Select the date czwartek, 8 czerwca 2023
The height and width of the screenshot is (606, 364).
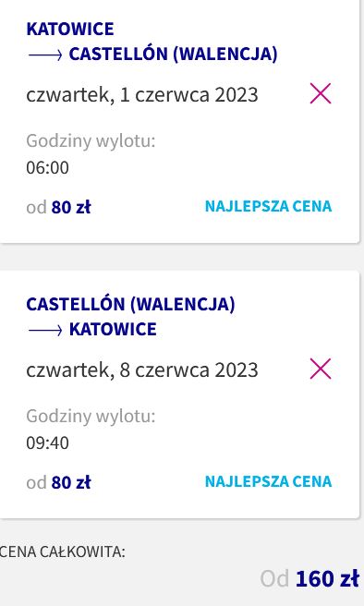[x=142, y=370]
